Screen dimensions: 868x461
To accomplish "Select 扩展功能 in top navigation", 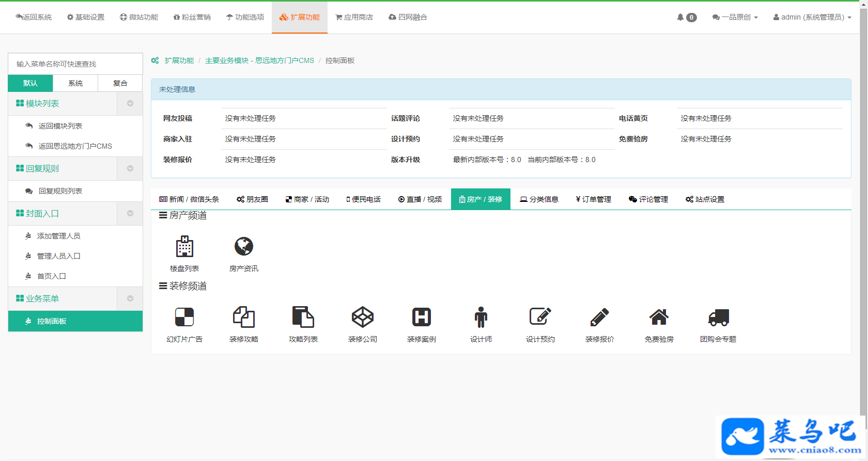I will (x=300, y=17).
